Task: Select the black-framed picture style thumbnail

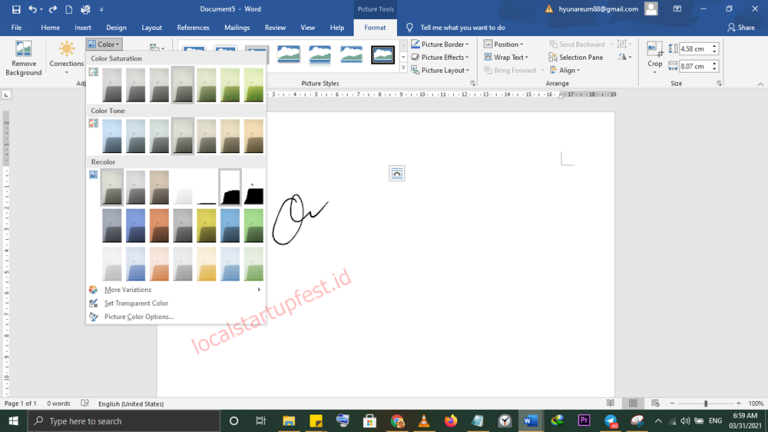Action: coord(383,54)
